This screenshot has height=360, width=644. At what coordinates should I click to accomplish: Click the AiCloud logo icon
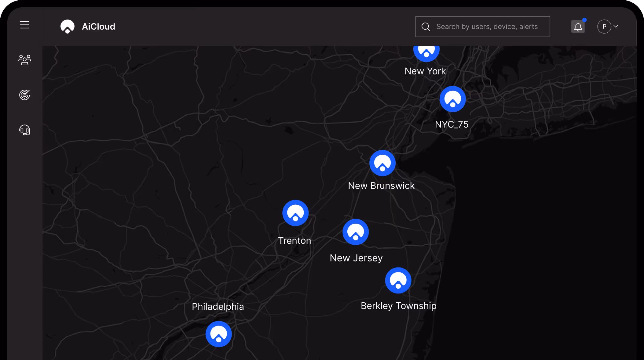point(68,27)
